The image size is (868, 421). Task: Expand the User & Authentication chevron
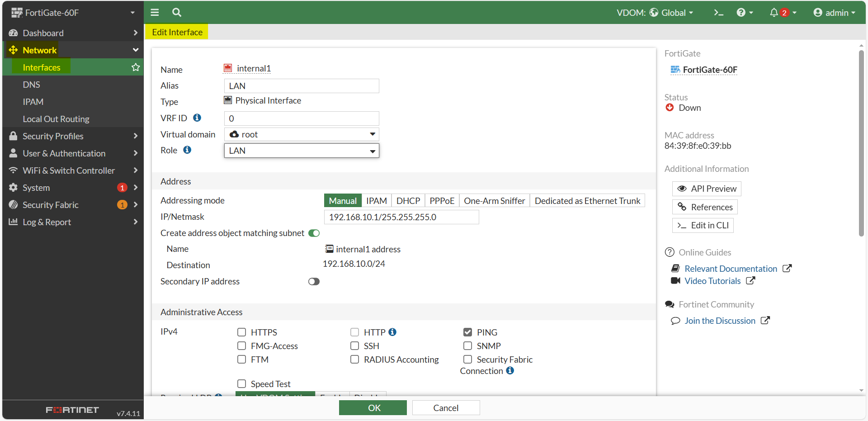(x=136, y=153)
